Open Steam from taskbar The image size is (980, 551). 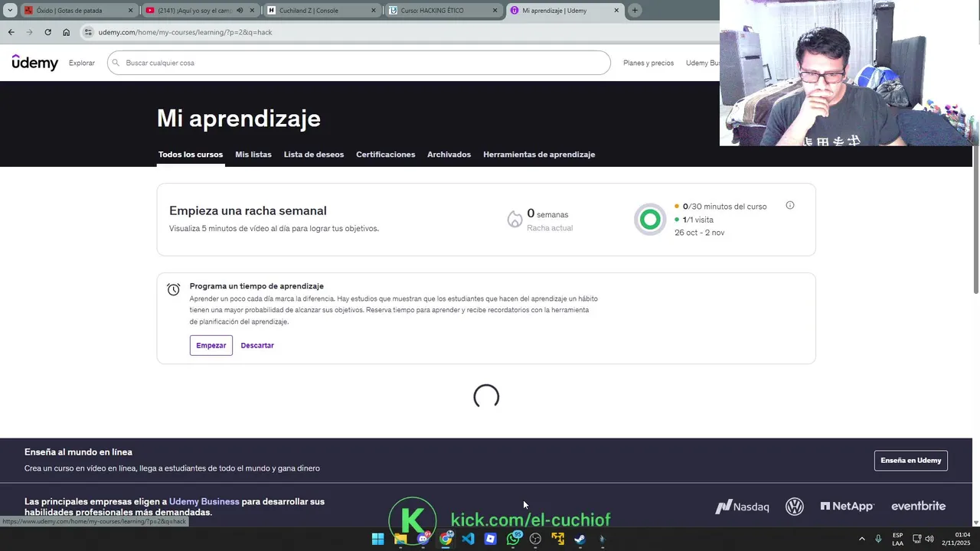580,539
